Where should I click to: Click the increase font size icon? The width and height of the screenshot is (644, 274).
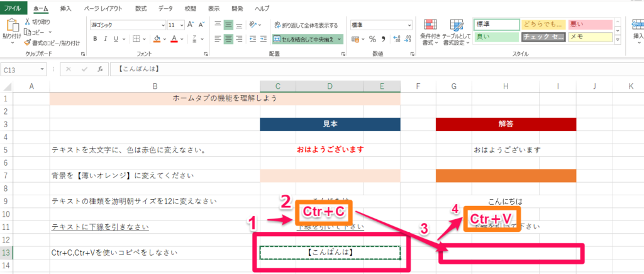190,25
